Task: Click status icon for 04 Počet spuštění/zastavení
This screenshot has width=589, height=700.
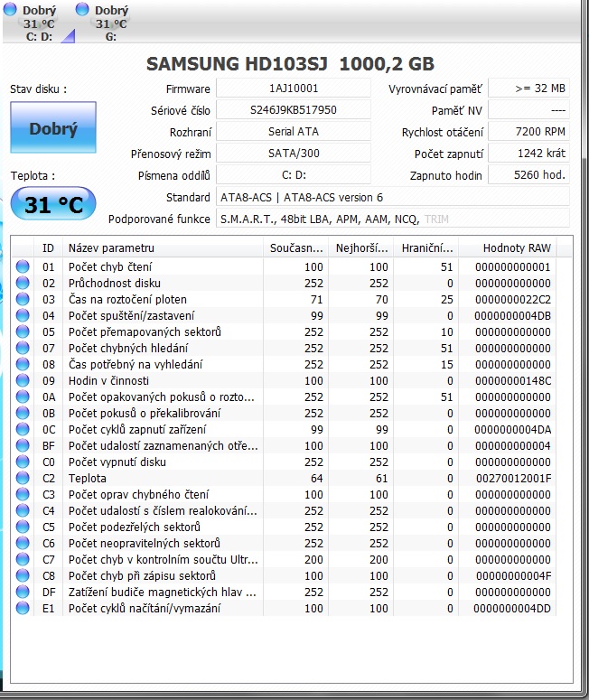Action: click(23, 315)
